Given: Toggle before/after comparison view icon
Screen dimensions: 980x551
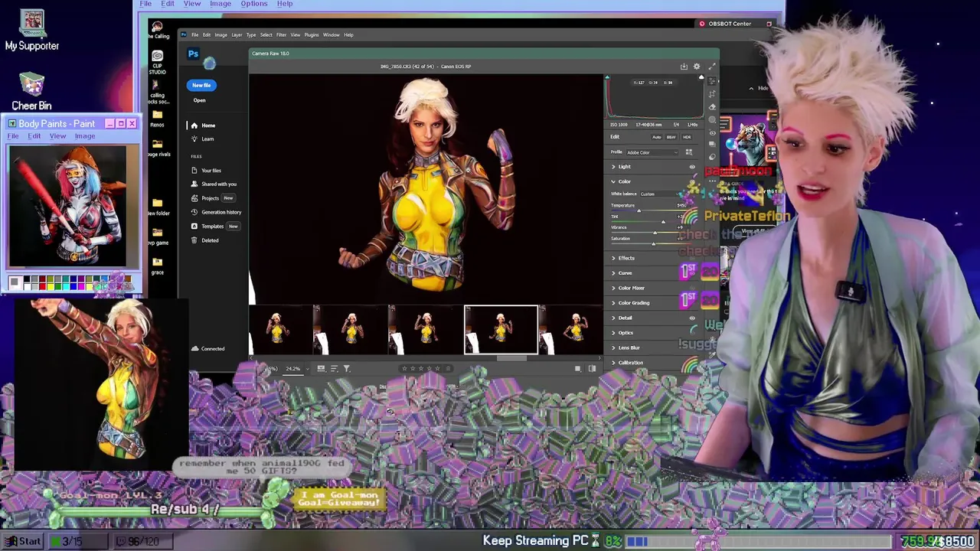Looking at the screenshot, I should coord(592,369).
